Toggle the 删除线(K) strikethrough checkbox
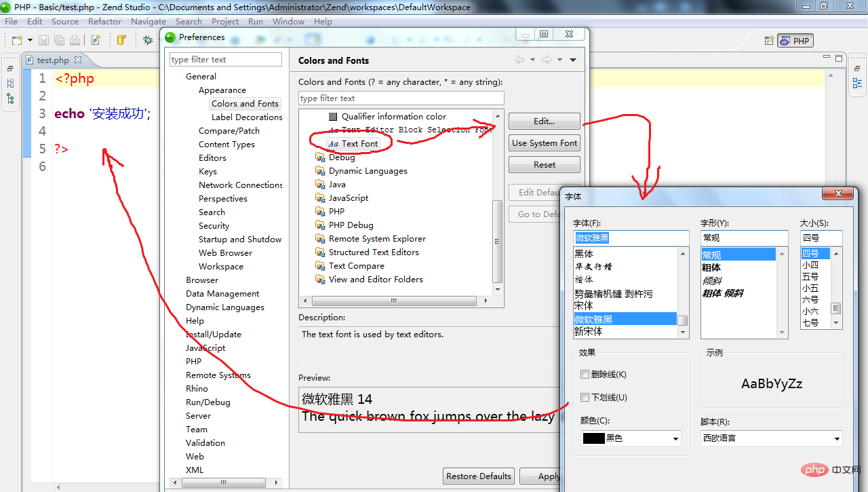 point(585,375)
